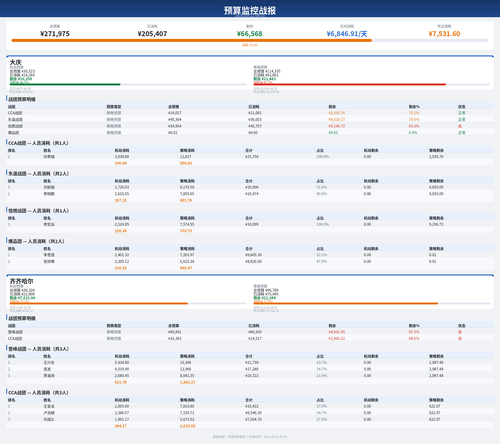
Task: Click the 7,816.80 strategy consumption cell
Action: pos(187,406)
